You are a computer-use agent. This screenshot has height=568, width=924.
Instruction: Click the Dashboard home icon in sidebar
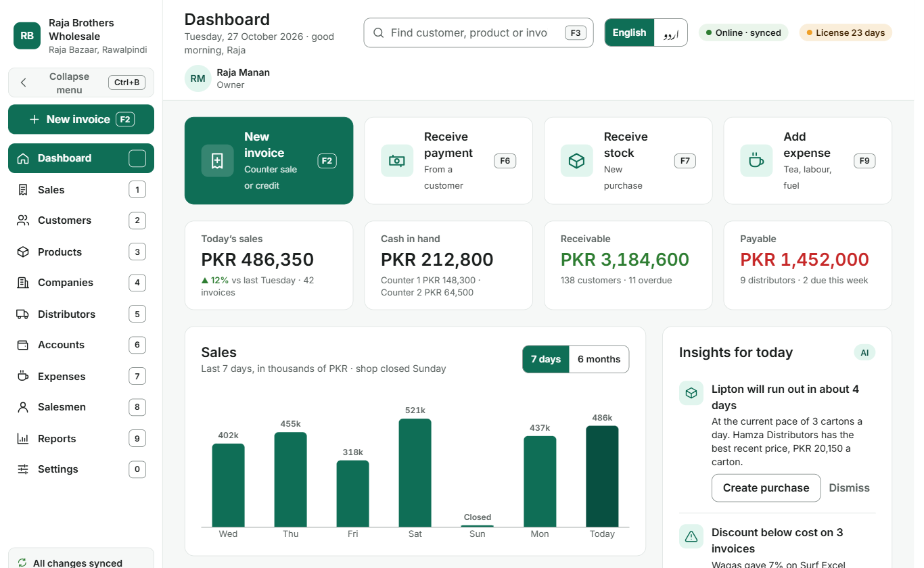pos(23,158)
